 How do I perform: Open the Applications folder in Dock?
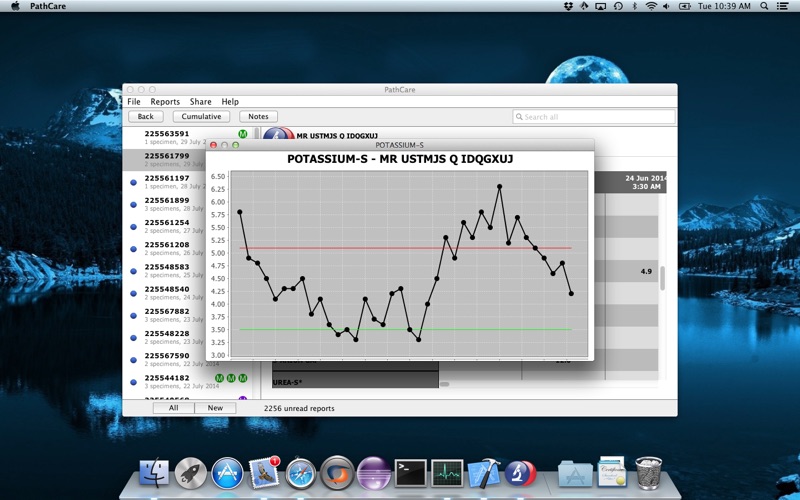coord(575,473)
